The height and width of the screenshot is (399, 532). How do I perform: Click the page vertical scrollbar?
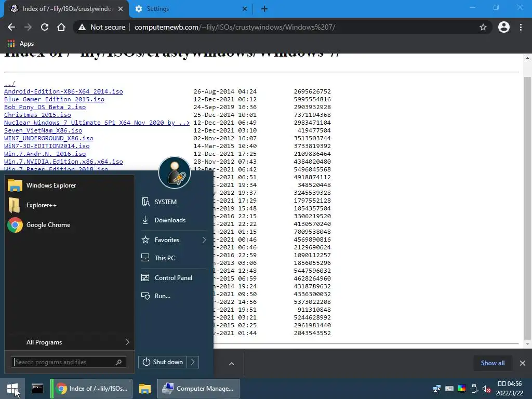click(x=527, y=209)
